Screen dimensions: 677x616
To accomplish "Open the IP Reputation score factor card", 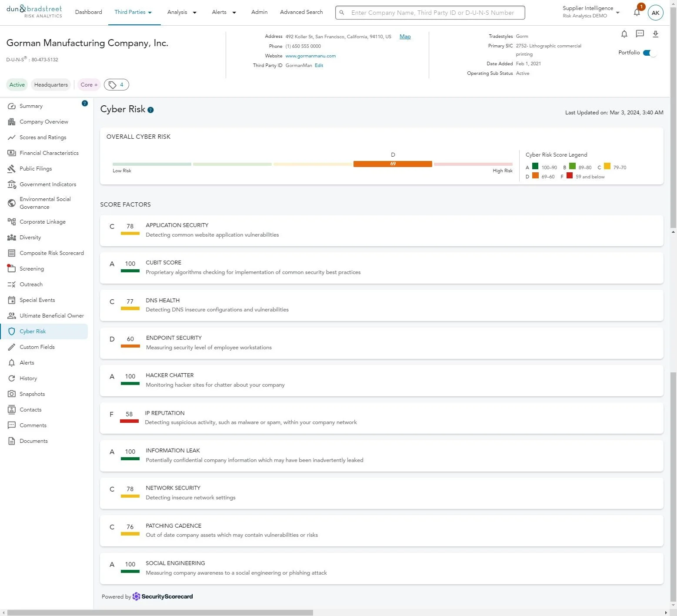I will 382,418.
